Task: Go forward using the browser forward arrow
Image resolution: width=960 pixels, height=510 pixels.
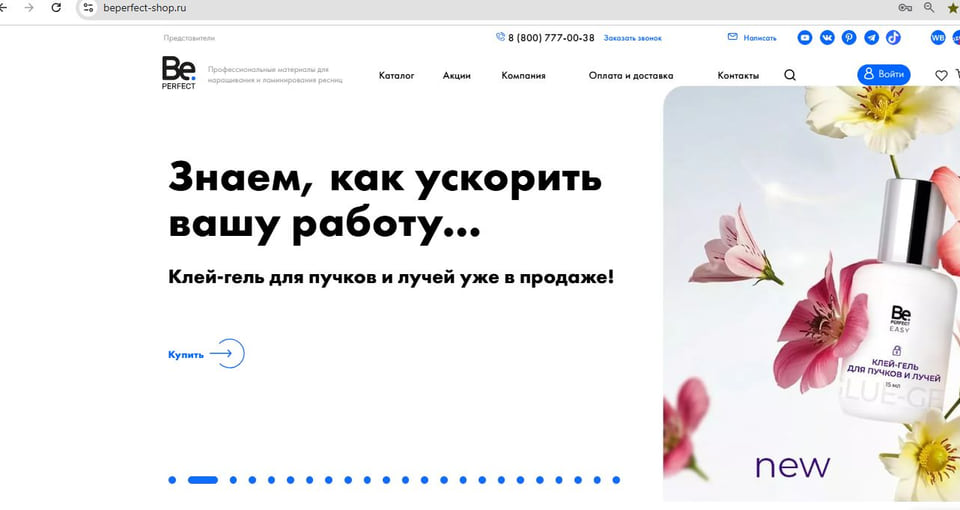Action: (x=29, y=8)
